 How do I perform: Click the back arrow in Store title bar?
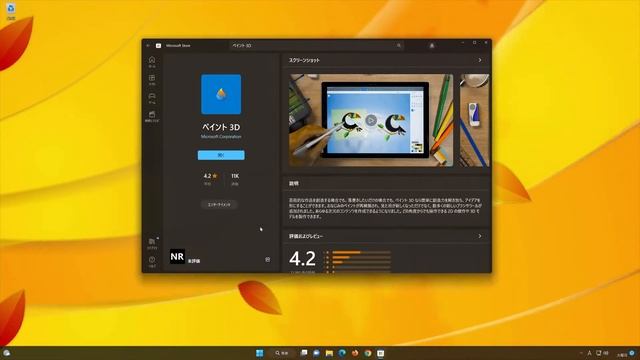click(148, 46)
